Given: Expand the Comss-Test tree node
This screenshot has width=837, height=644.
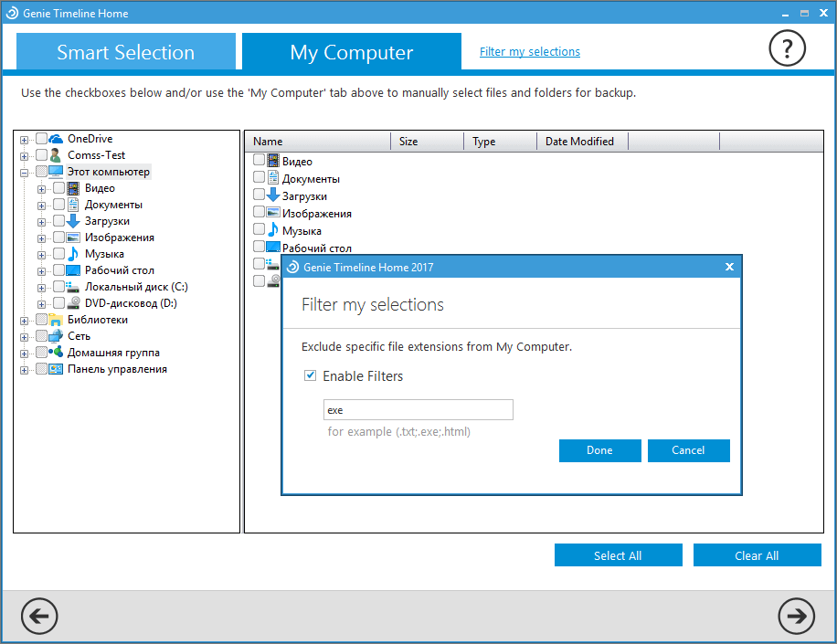Looking at the screenshot, I should point(24,156).
